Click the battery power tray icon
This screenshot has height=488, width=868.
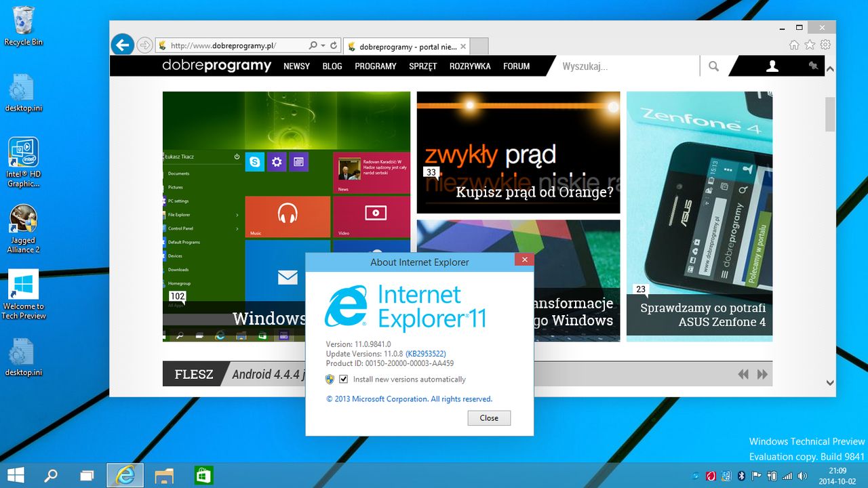pos(772,475)
